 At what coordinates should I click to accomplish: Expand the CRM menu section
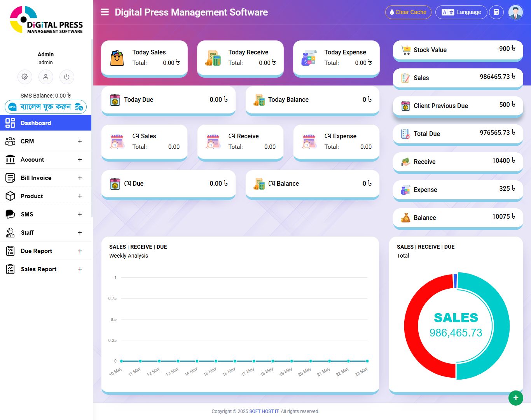click(80, 141)
